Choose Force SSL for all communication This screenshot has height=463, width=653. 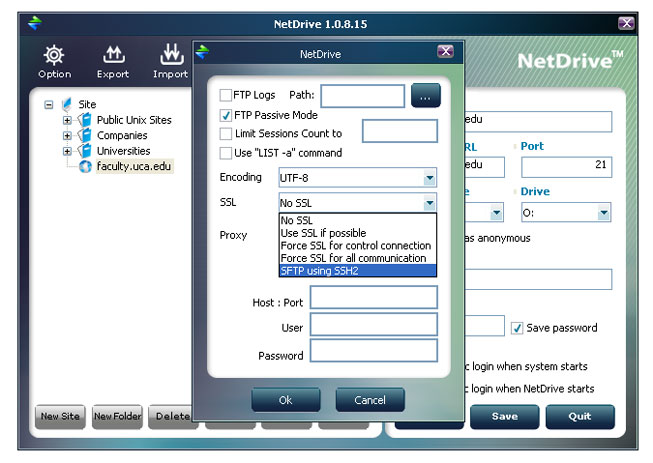point(357,258)
